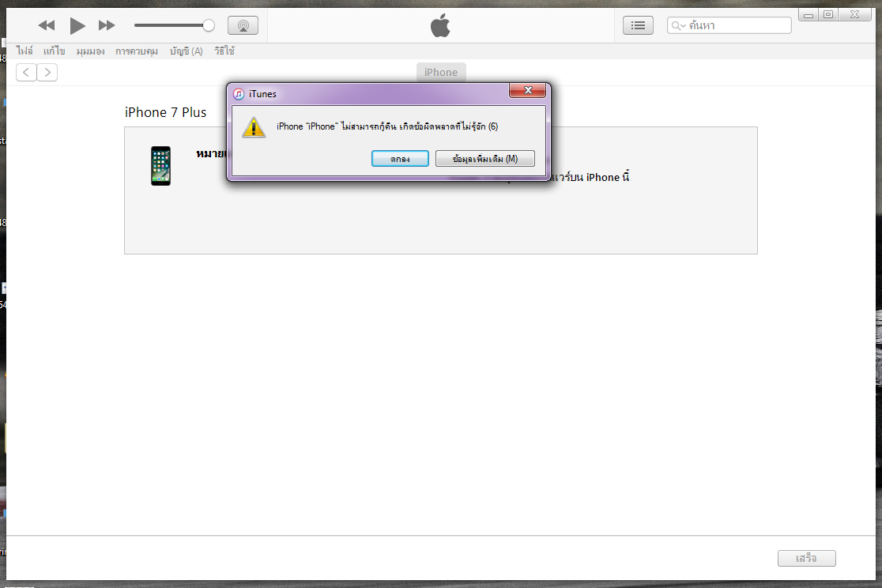Click the fast forward next track button
Image resolution: width=882 pixels, height=588 pixels.
coord(107,25)
